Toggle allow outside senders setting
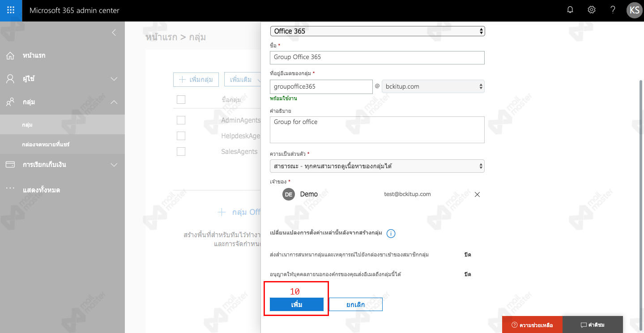 tap(468, 274)
